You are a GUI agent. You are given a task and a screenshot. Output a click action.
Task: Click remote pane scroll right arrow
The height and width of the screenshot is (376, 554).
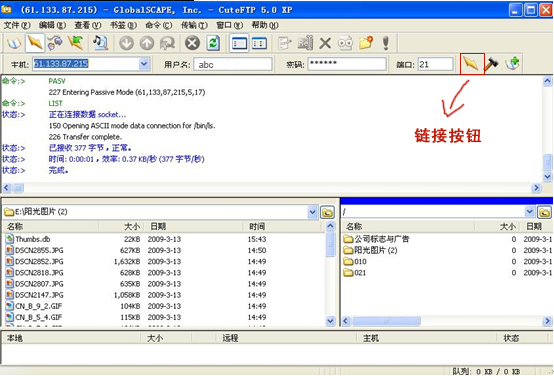[x=547, y=321]
